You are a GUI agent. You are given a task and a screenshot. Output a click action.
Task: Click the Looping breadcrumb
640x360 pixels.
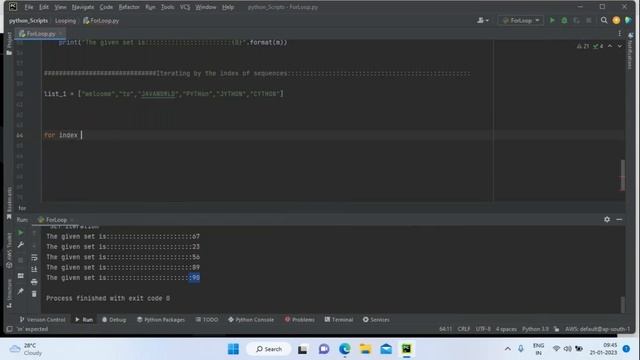click(65, 20)
